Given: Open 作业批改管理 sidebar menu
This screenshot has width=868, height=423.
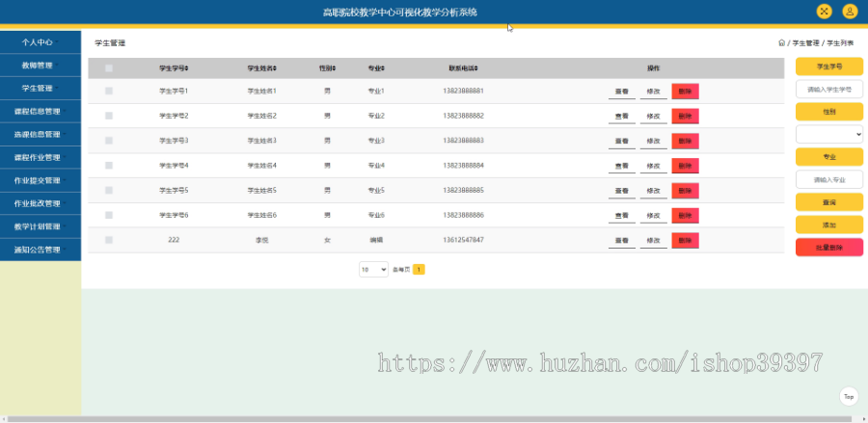Looking at the screenshot, I should click(41, 203).
